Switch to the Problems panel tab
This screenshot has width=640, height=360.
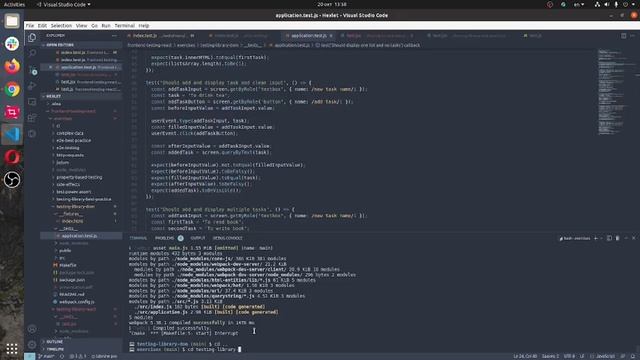coord(164,238)
